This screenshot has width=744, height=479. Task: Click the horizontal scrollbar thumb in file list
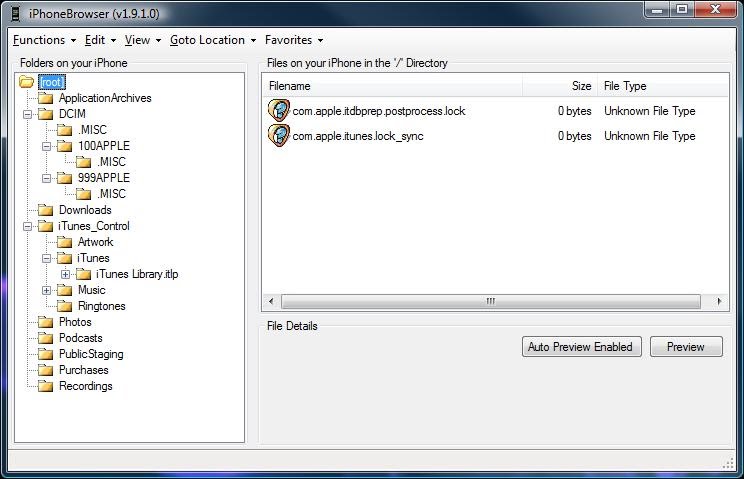pyautogui.click(x=491, y=301)
